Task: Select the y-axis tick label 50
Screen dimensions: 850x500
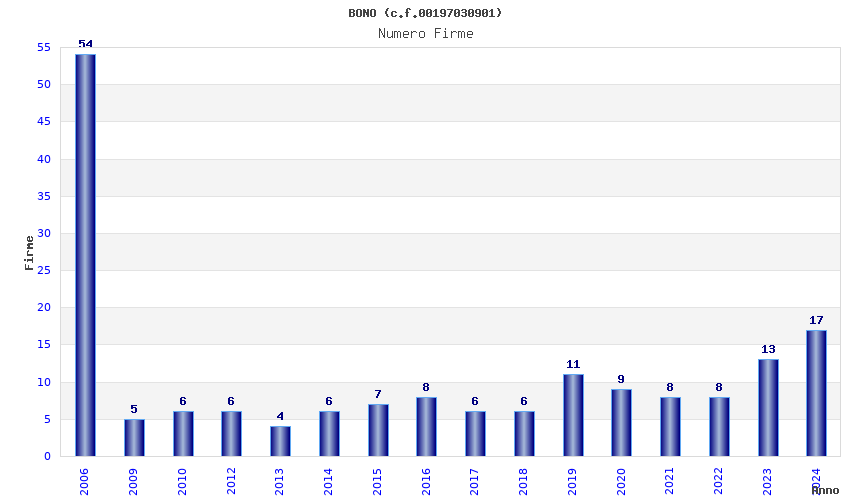Action: click(44, 85)
